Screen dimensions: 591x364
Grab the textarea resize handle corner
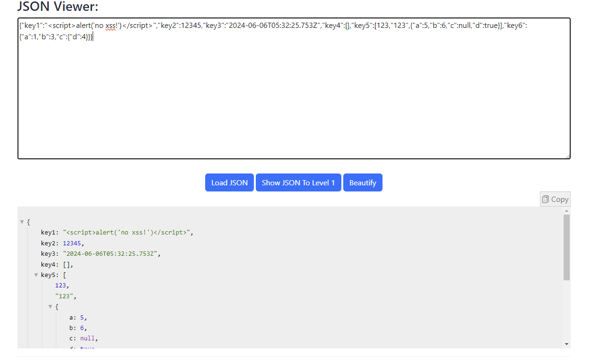point(567,156)
